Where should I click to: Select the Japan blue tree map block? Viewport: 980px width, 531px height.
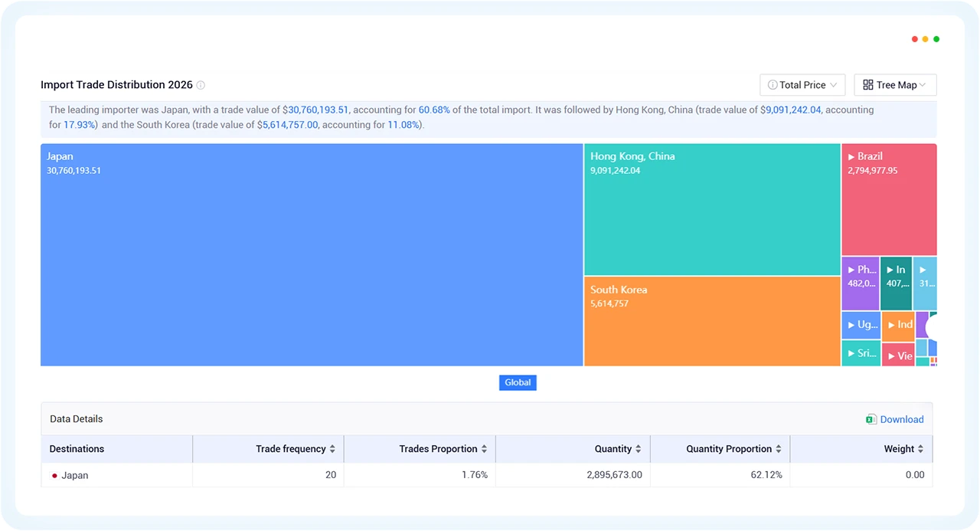(312, 254)
